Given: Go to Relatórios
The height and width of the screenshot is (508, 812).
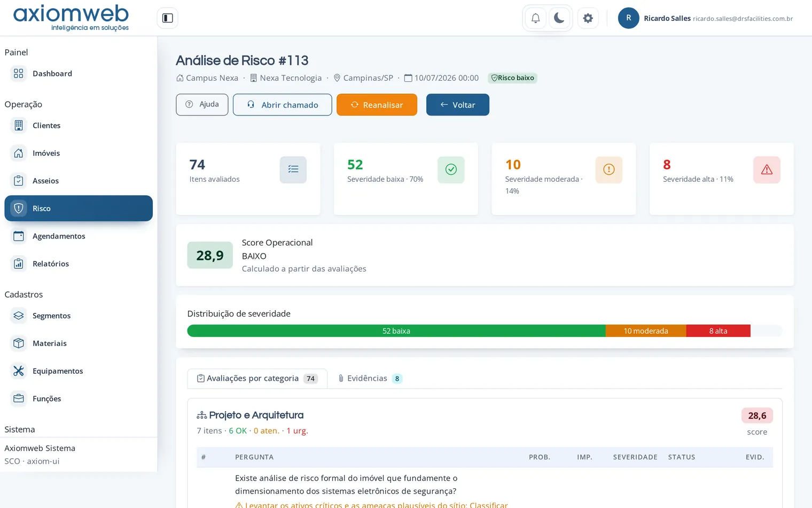Looking at the screenshot, I should point(79,264).
